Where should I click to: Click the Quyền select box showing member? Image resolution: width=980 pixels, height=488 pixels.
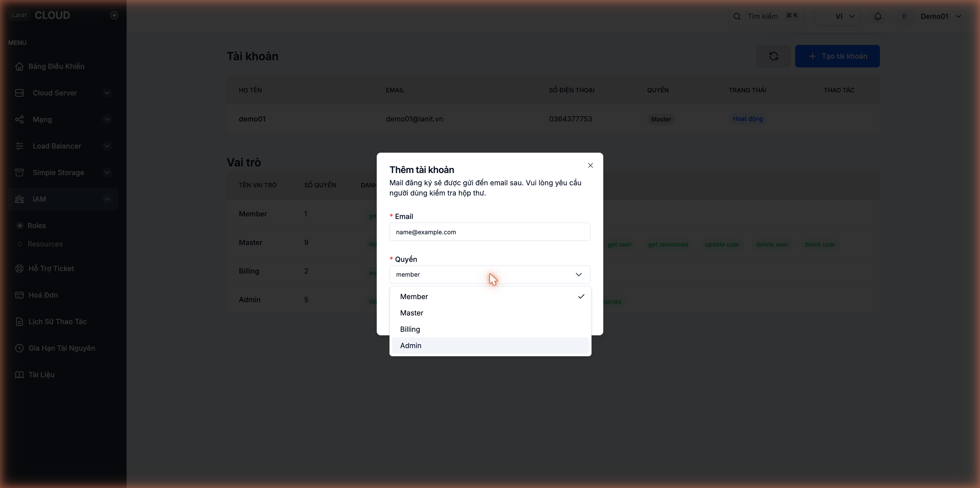pos(490,275)
